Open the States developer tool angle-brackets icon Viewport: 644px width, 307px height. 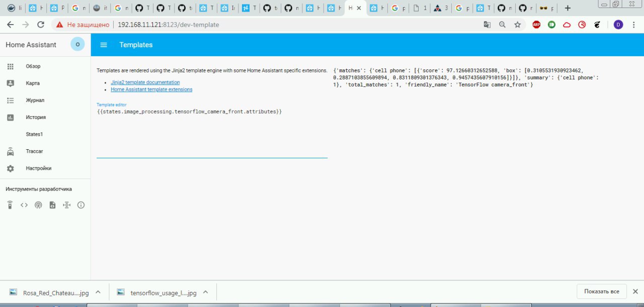pos(24,205)
